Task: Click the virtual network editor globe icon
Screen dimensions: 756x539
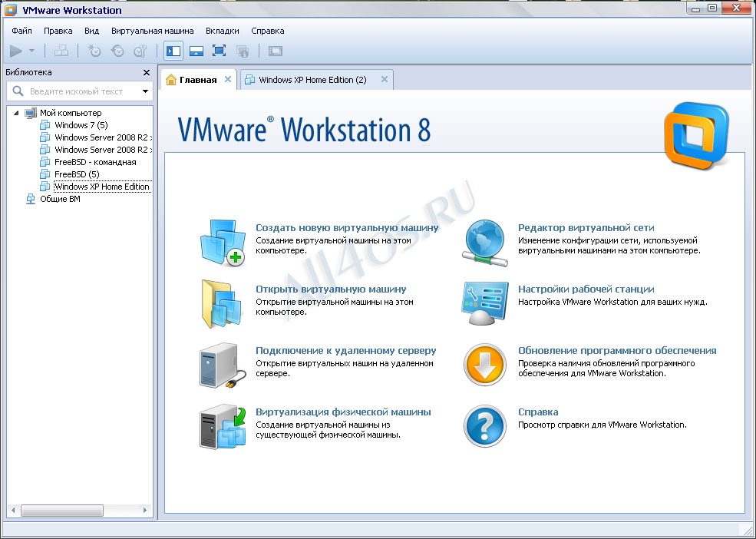Action: tap(485, 242)
